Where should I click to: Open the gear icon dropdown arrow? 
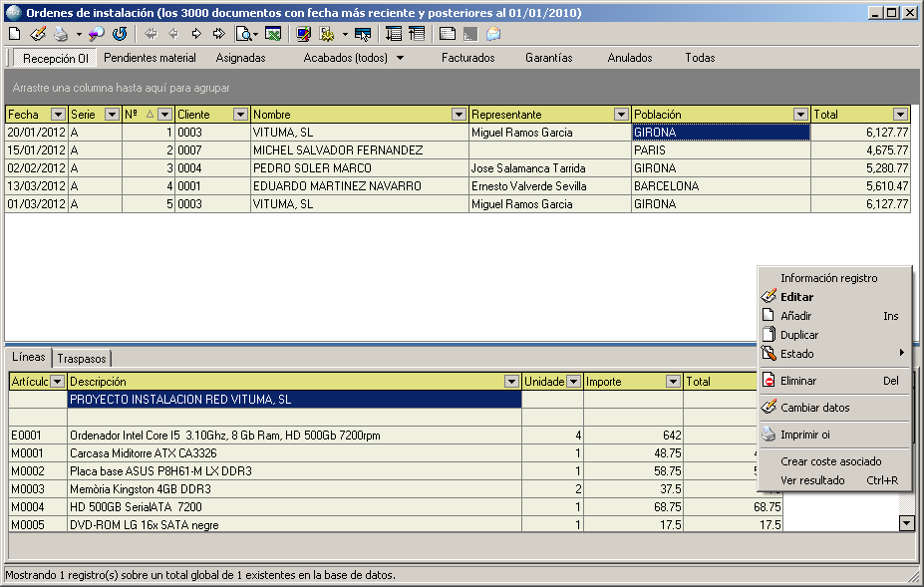[345, 34]
